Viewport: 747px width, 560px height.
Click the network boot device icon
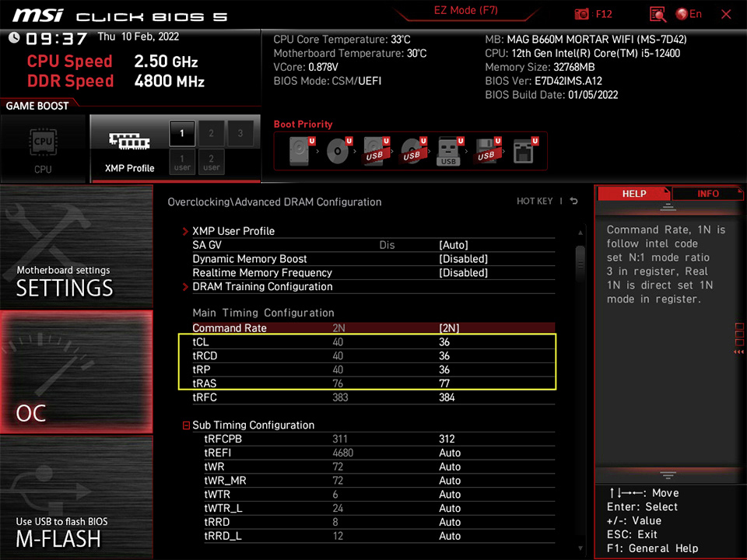524,150
